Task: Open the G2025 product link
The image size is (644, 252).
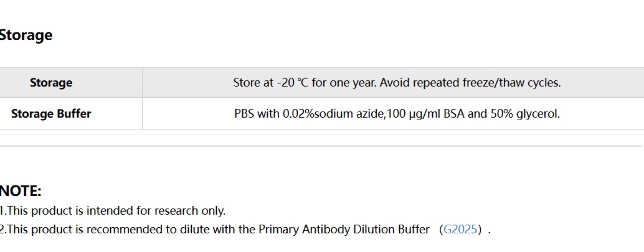Action: coord(460,229)
